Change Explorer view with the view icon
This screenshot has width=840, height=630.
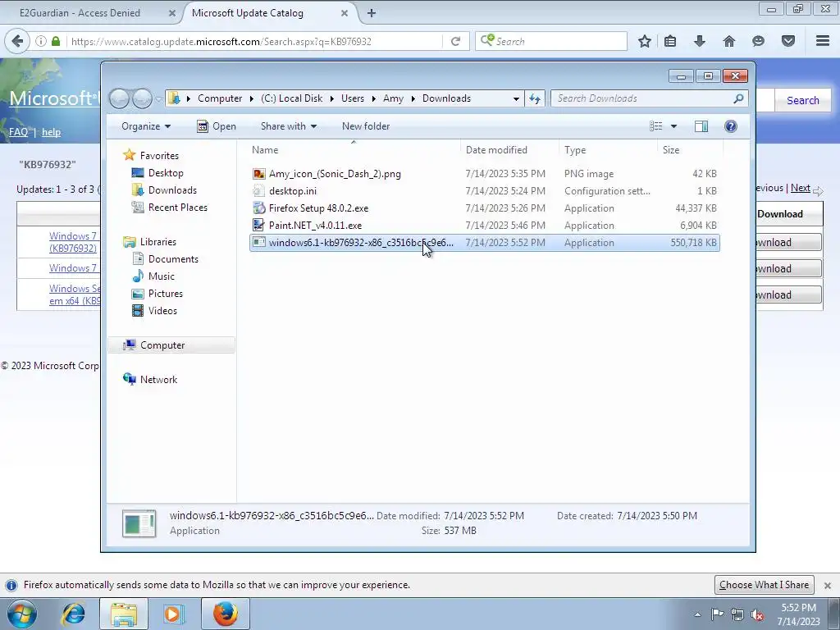[655, 126]
